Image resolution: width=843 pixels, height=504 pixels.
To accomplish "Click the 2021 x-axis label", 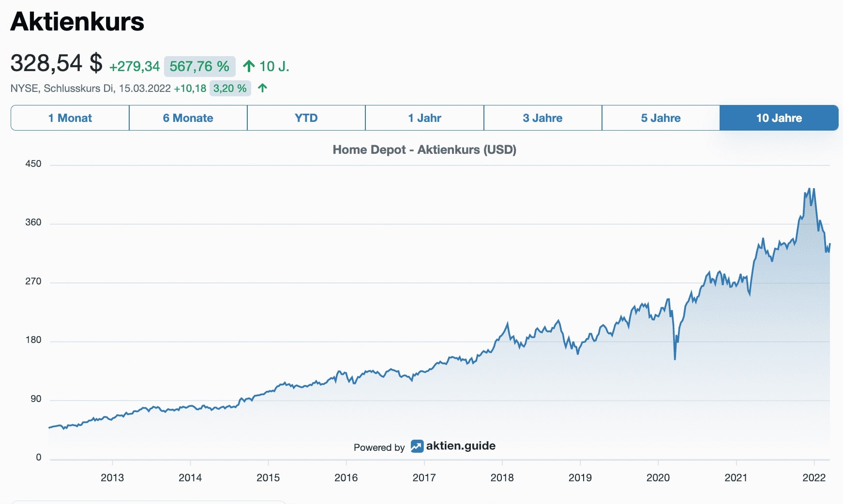I will point(736,478).
